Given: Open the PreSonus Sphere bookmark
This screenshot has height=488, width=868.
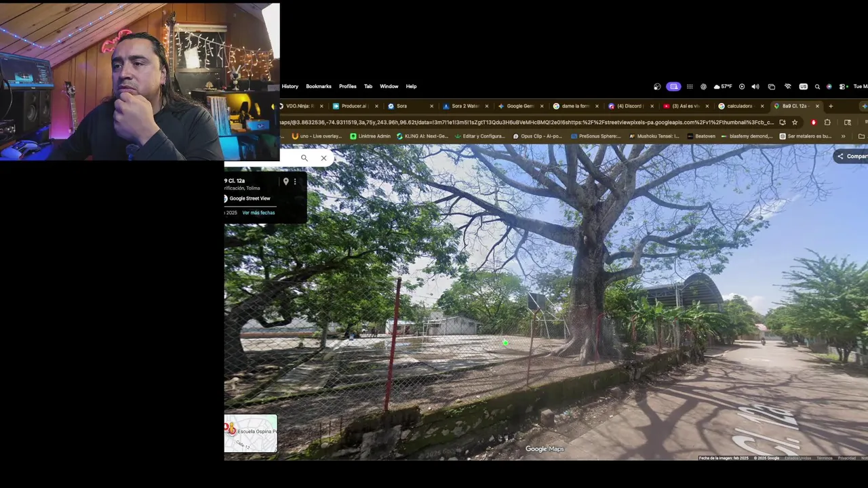Looking at the screenshot, I should pyautogui.click(x=595, y=136).
